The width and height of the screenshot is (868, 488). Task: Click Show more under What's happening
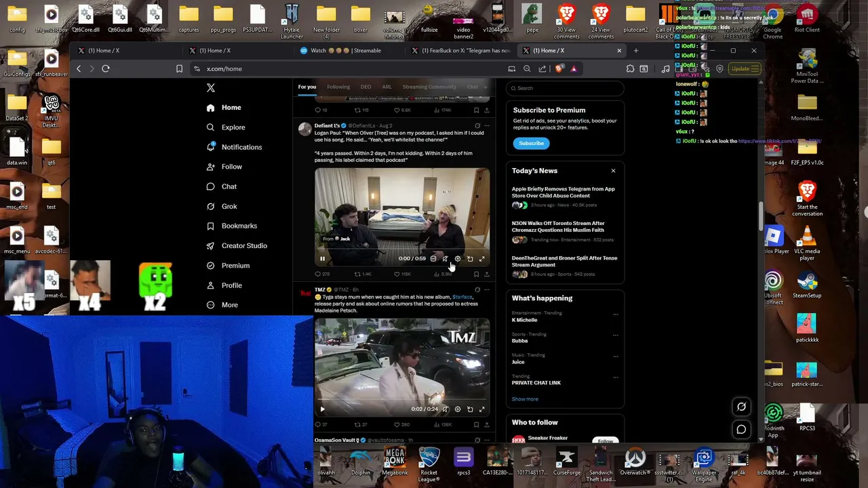click(x=525, y=399)
